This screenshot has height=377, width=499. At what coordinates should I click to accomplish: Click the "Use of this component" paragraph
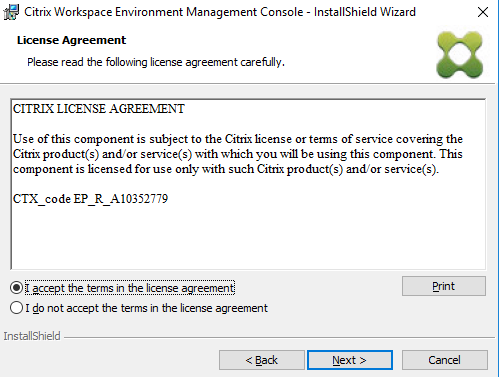coord(238,154)
